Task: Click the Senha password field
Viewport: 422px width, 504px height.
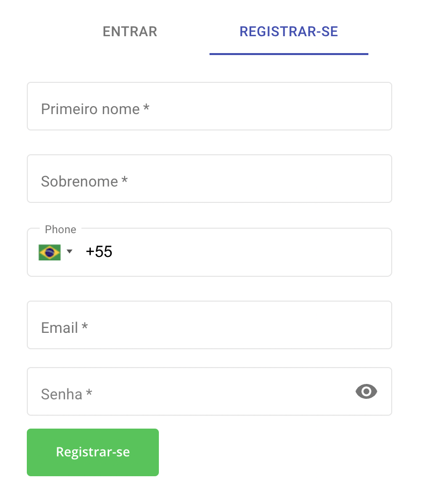Action: click(x=199, y=391)
